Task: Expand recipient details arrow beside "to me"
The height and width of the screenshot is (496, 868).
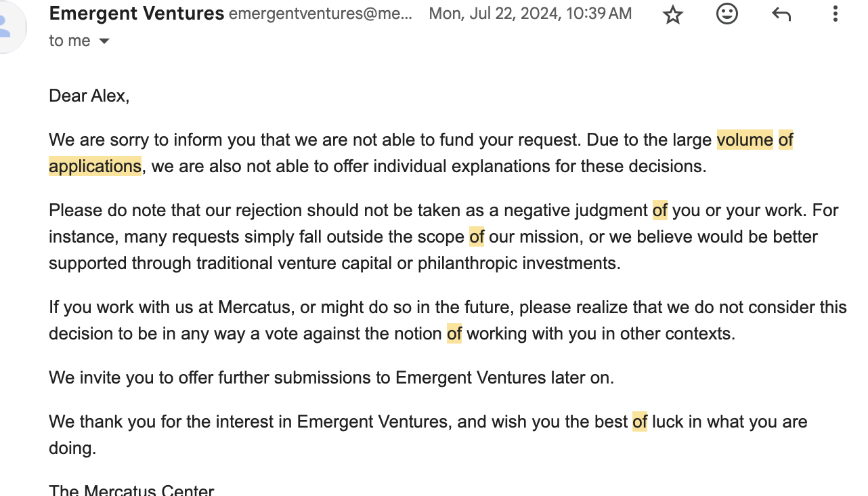Action: 104,41
